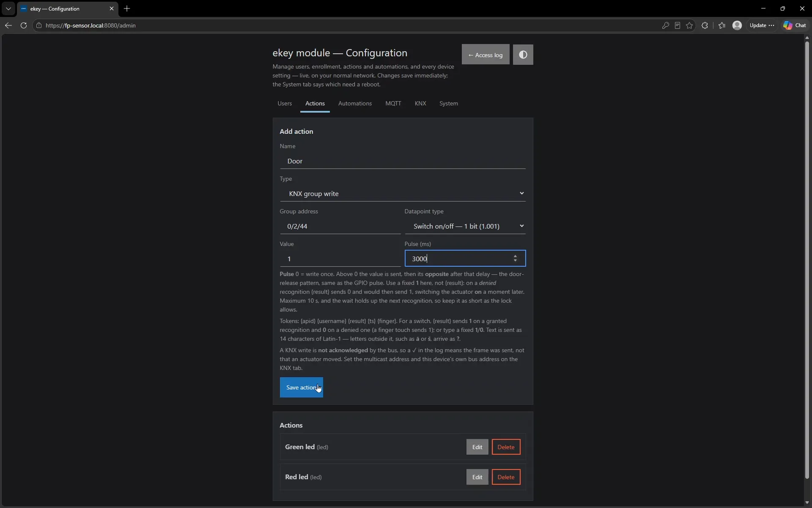Click the Value input field
Viewport: 812px width, 508px height.
point(340,259)
